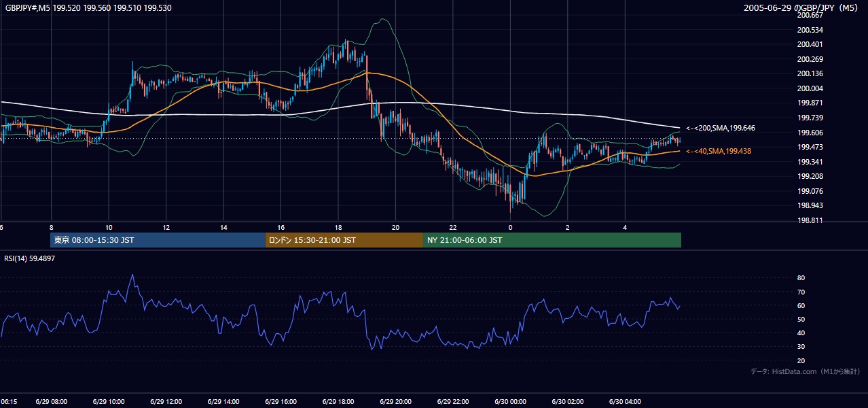Click the 199.606 price axis label
Viewport: 868px width, 408px height.
point(809,133)
